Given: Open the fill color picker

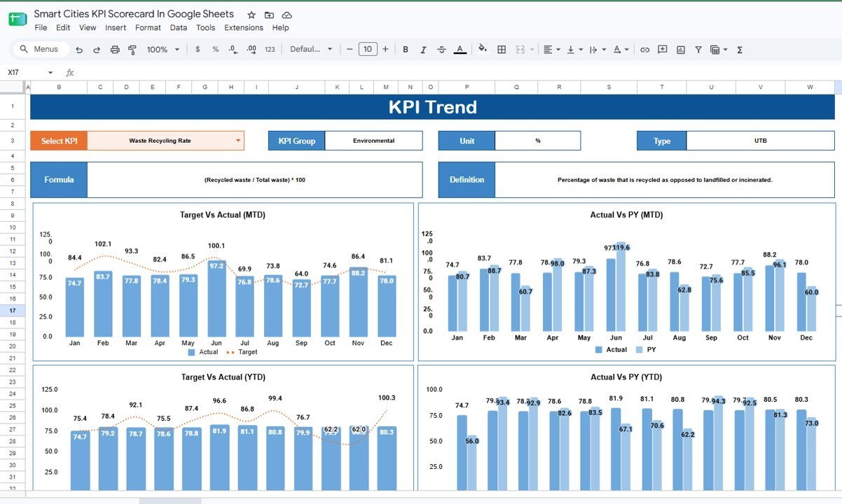Looking at the screenshot, I should point(482,50).
